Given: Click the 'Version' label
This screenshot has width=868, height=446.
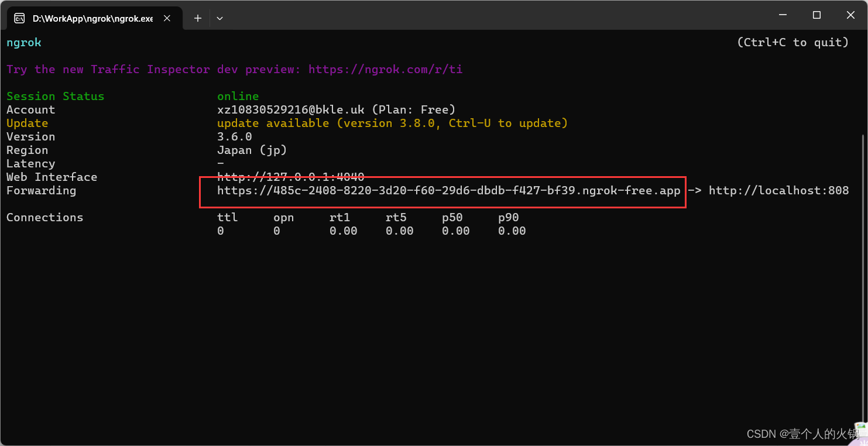Looking at the screenshot, I should [31, 137].
